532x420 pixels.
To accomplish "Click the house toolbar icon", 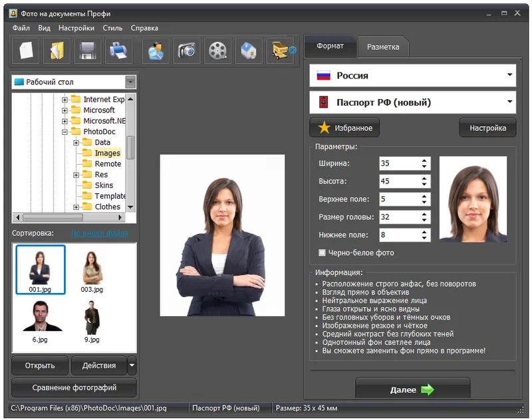I will [249, 51].
